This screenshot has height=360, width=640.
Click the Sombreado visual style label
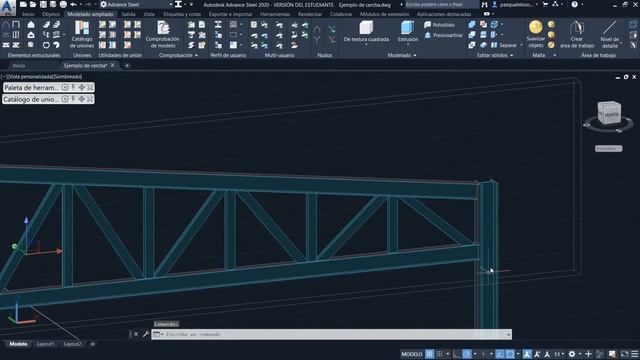(x=68, y=76)
